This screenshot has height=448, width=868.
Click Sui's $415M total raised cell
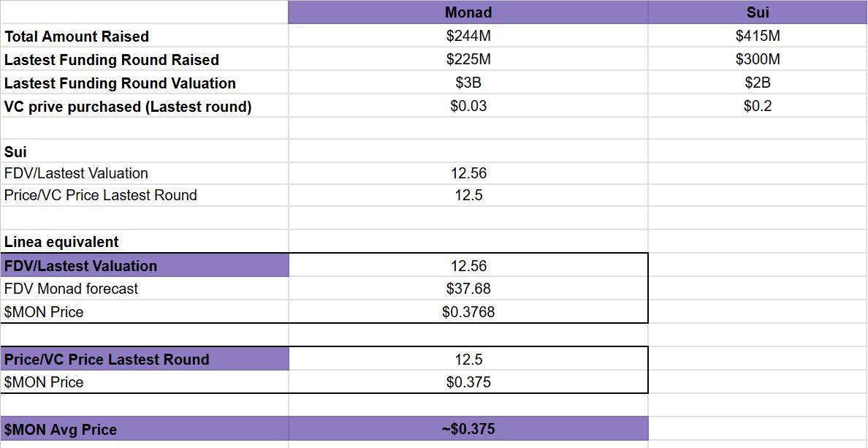coord(758,36)
